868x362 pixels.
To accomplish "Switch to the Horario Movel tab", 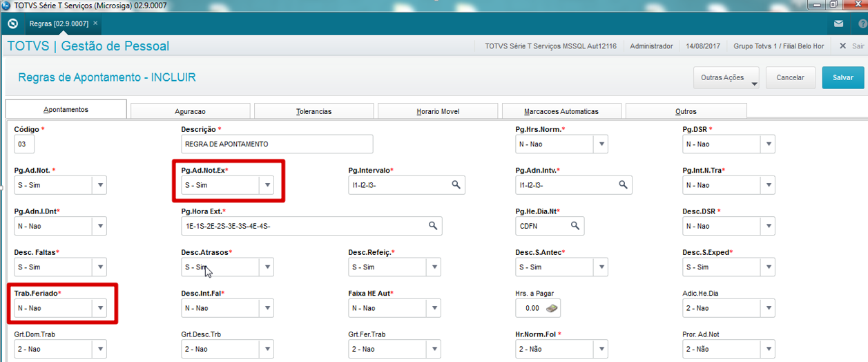I will 438,111.
